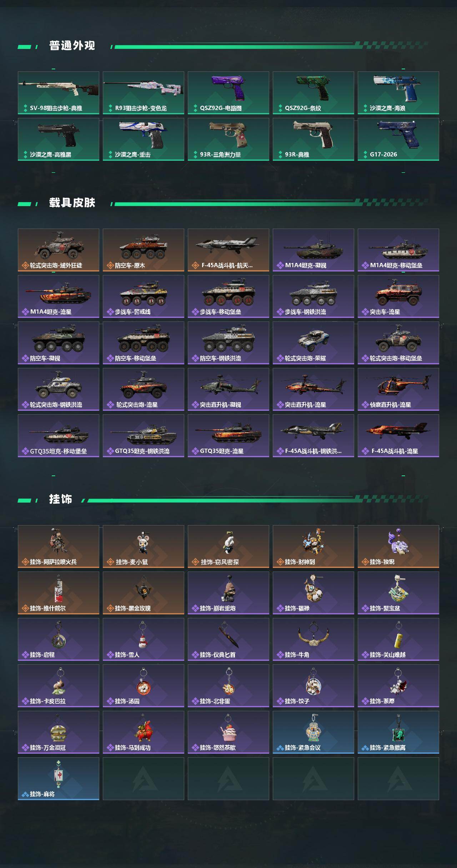Select the 挂饰-麻将 mahjong charm

point(59,779)
